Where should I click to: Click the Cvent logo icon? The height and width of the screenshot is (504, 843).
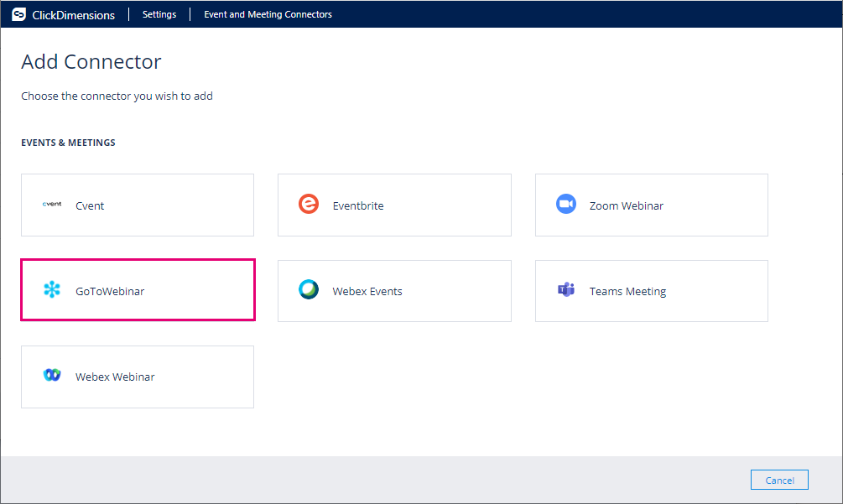pyautogui.click(x=52, y=204)
